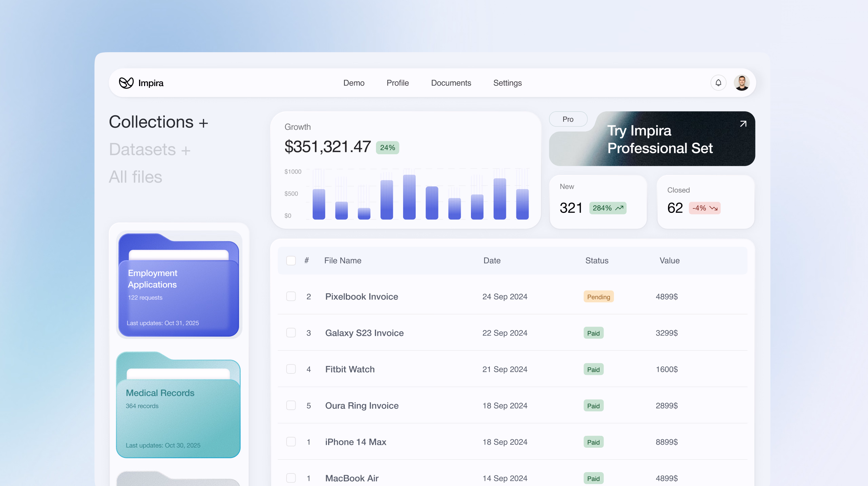Open the user profile avatar

(x=742, y=83)
